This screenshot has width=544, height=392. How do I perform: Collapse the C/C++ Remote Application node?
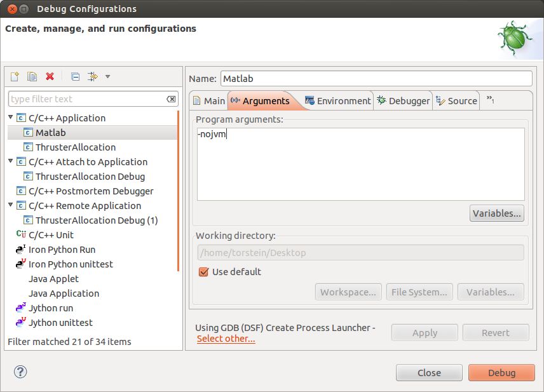(10, 205)
